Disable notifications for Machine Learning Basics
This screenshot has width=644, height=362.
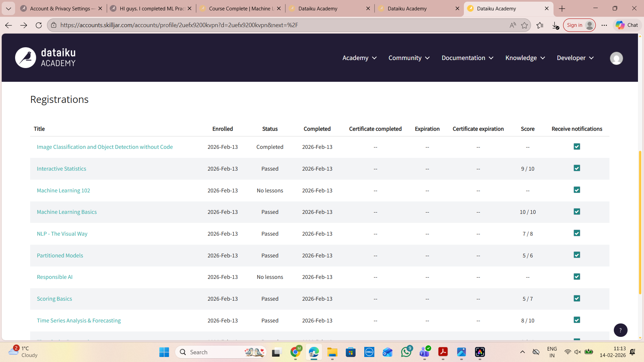577,212
